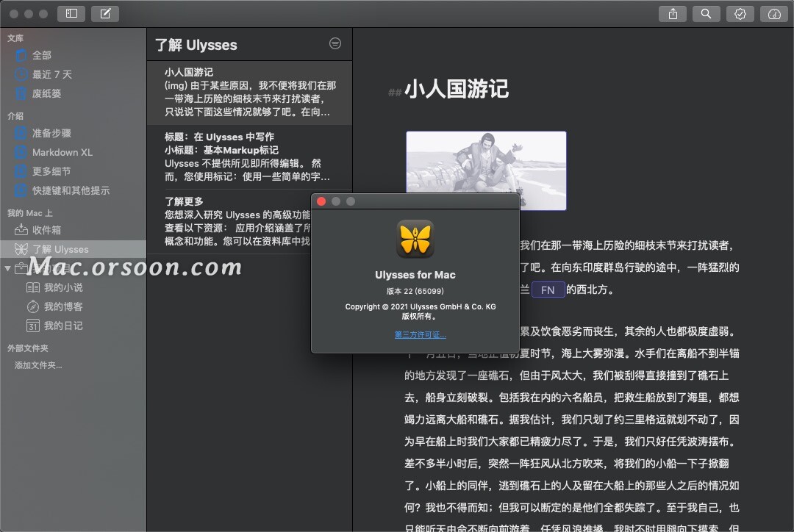Open the Markdown XL group

coord(73,152)
